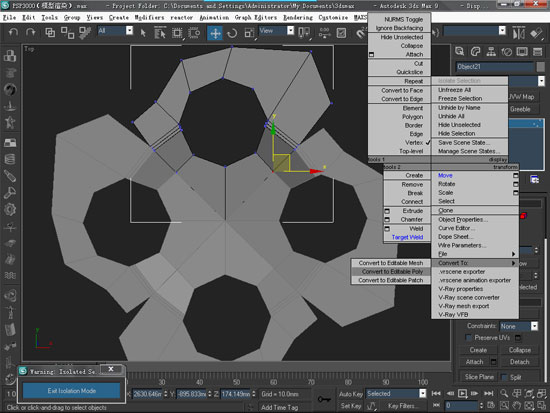Open the Display command panel tab
550x413 pixels.
pyautogui.click(x=522, y=52)
